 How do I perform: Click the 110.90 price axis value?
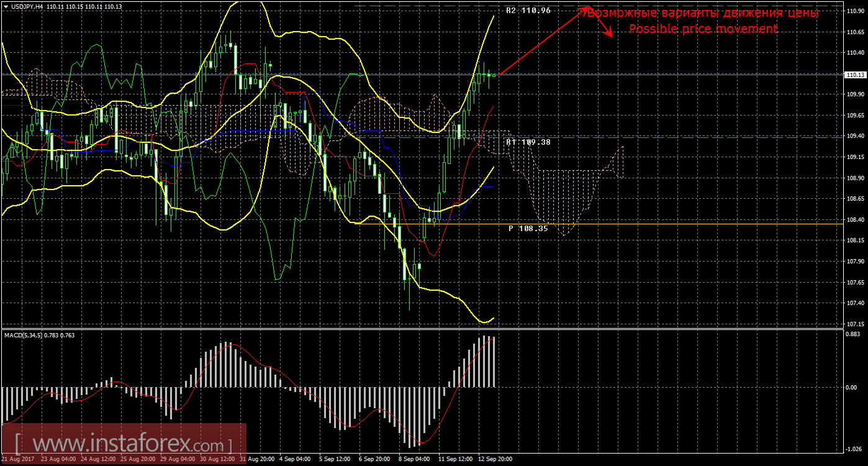(856, 11)
